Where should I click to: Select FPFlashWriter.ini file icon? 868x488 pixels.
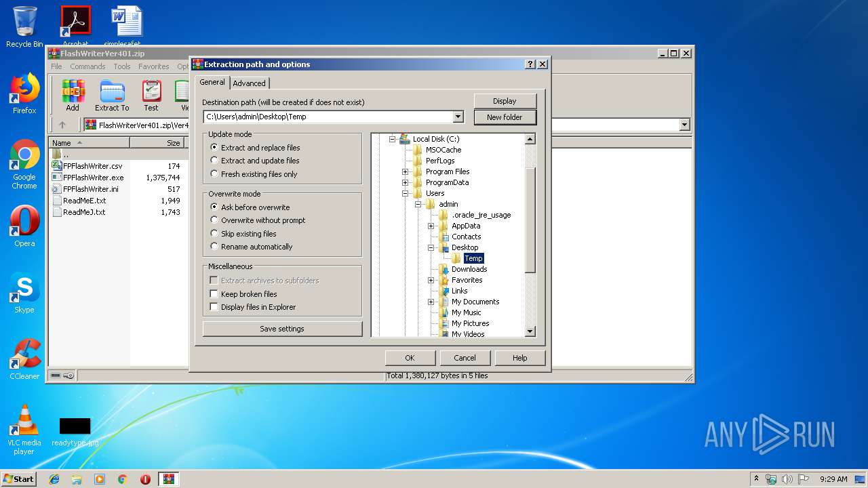point(57,189)
